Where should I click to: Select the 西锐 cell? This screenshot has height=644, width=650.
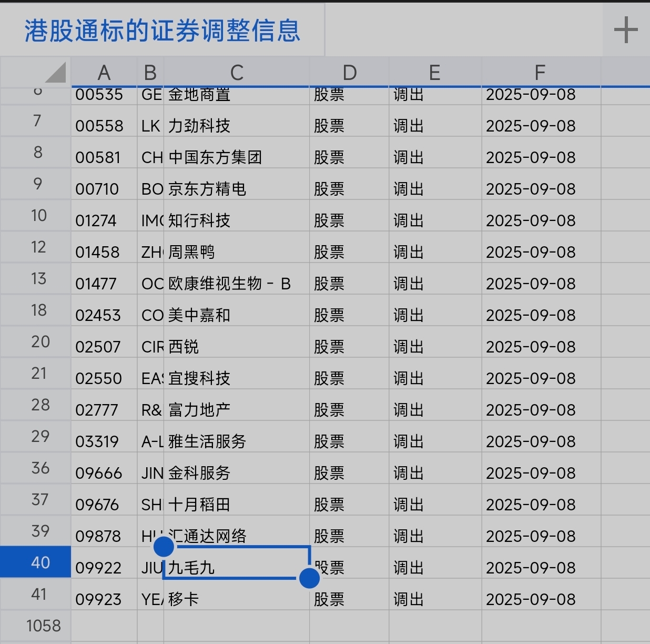point(237,342)
